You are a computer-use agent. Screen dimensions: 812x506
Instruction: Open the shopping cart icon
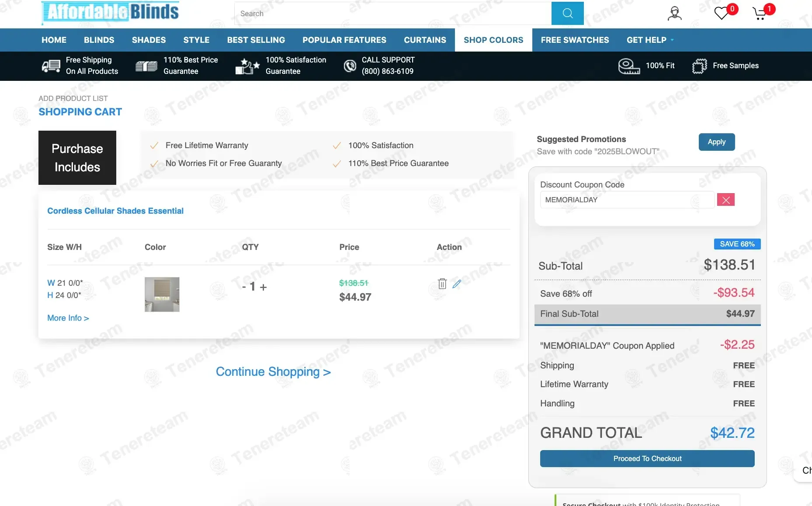click(760, 14)
